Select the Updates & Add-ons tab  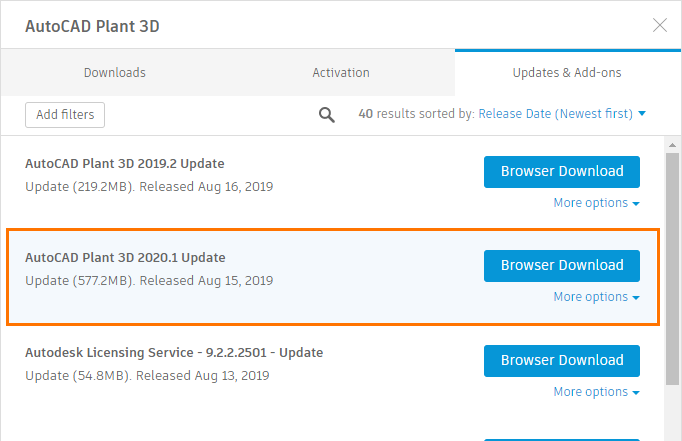point(567,73)
